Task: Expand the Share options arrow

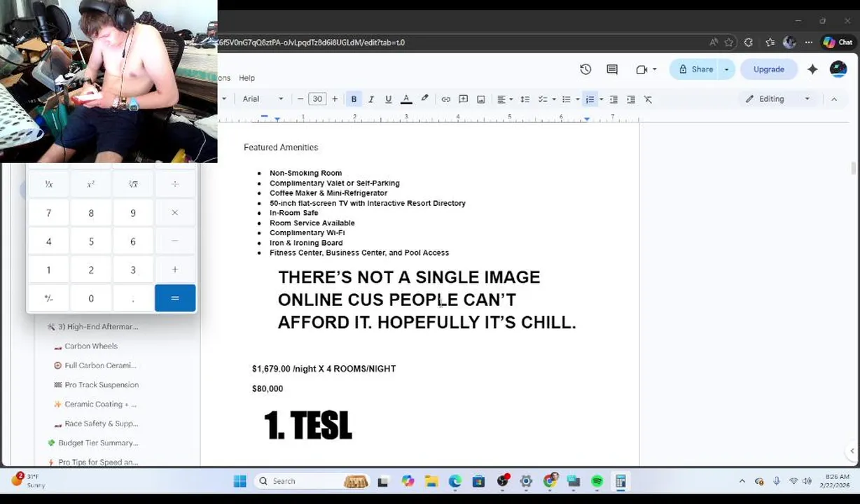Action: pyautogui.click(x=726, y=69)
